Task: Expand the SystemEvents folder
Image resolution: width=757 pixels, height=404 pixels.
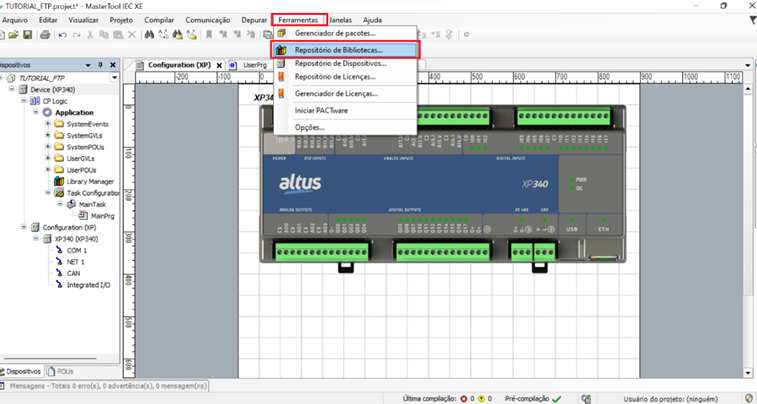Action: [x=48, y=124]
